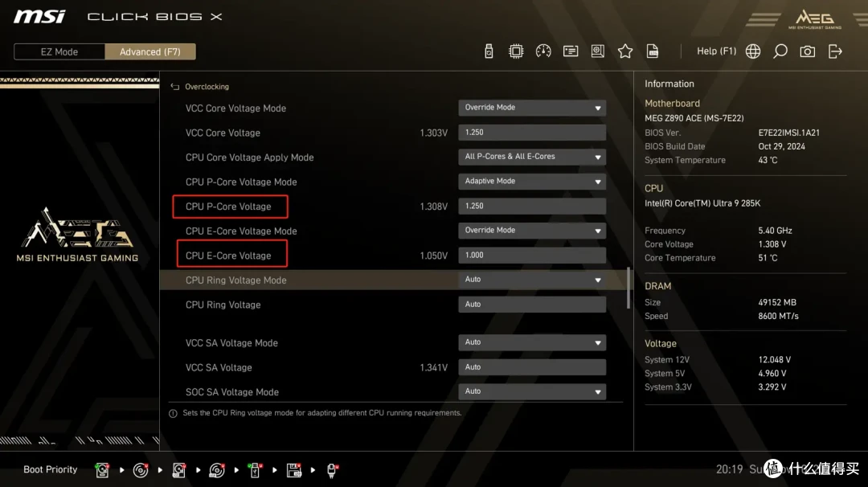The image size is (868, 487).
Task: Click the 1.341V VCC SA reading
Action: click(433, 367)
